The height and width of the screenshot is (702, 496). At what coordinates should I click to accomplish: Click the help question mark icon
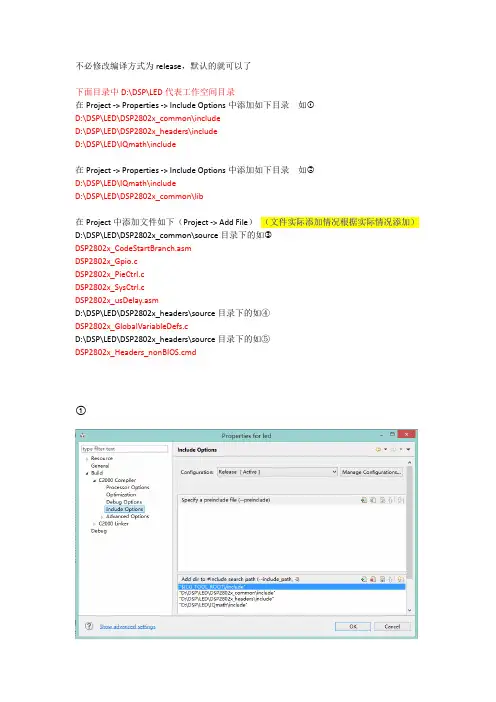click(89, 626)
